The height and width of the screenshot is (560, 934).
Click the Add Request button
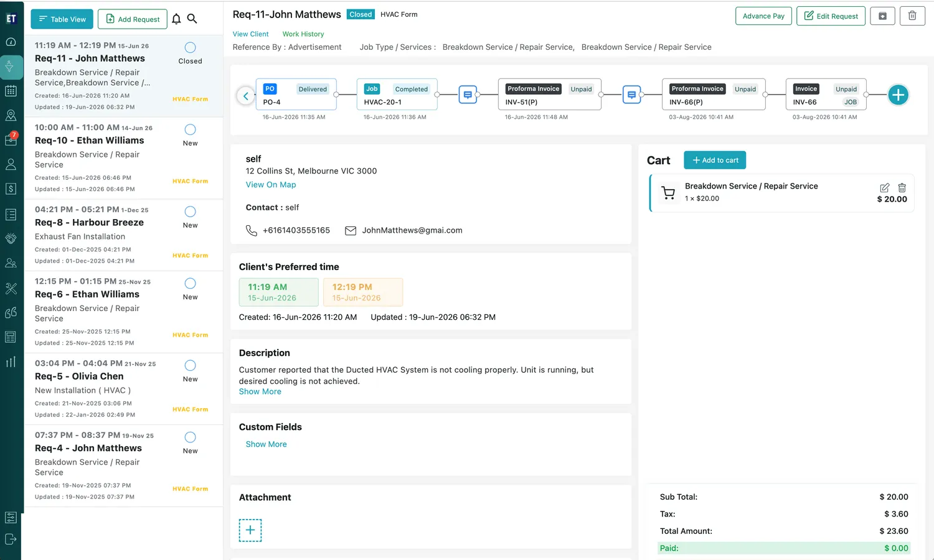tap(133, 19)
